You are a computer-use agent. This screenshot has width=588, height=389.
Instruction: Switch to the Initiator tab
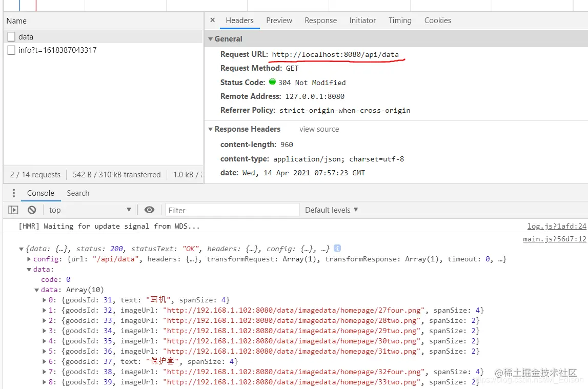pyautogui.click(x=362, y=20)
